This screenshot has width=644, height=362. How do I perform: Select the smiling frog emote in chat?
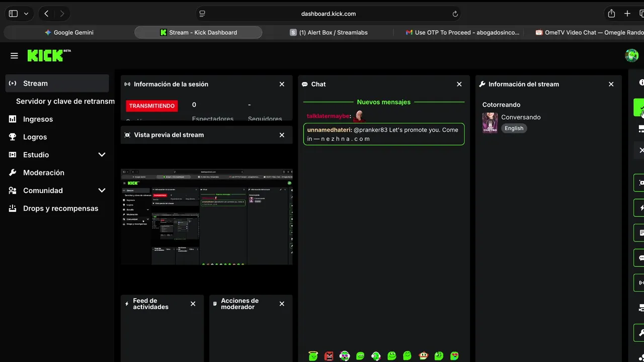391,356
